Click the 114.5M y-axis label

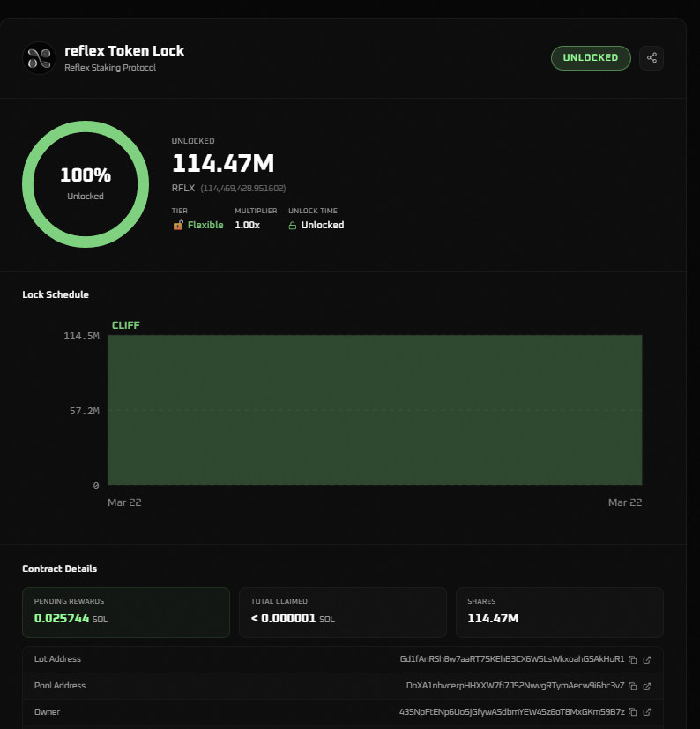(x=81, y=336)
